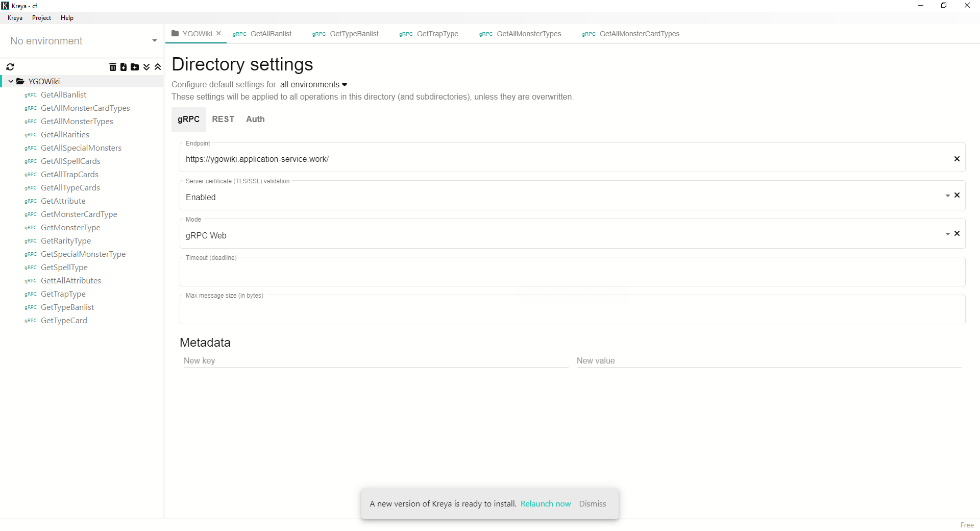Clear the Server certificate validation setting
Image resolution: width=980 pixels, height=531 pixels.
pyautogui.click(x=958, y=195)
